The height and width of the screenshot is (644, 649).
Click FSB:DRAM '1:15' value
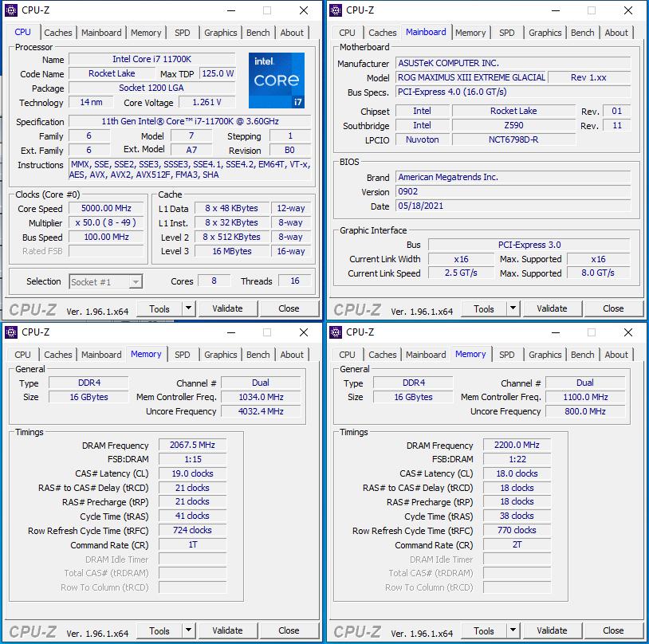[x=192, y=459]
